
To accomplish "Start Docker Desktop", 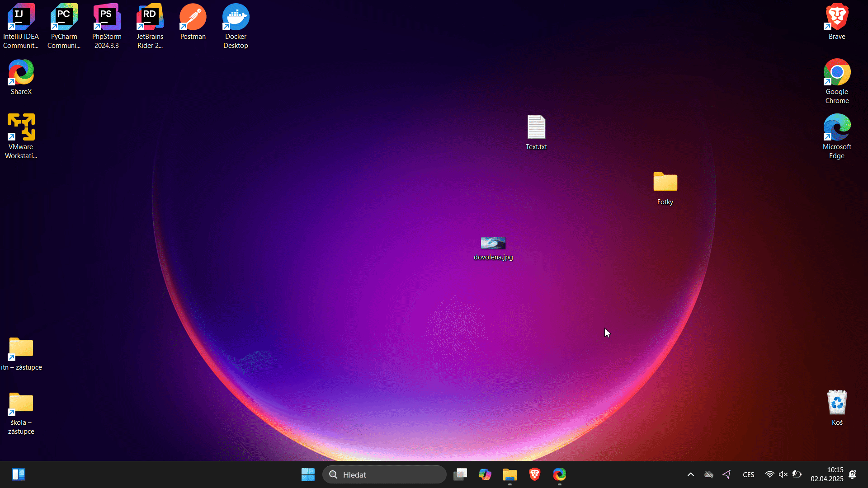I will [236, 18].
